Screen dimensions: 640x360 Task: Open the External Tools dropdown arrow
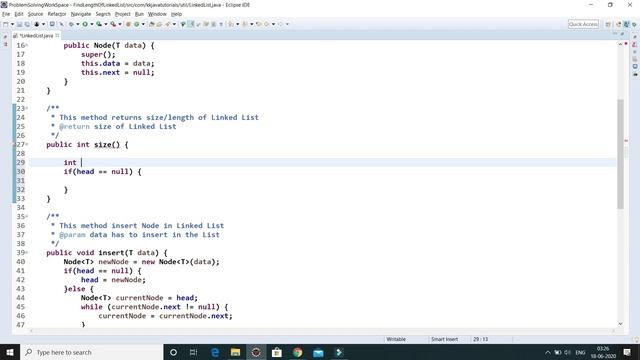click(x=120, y=24)
